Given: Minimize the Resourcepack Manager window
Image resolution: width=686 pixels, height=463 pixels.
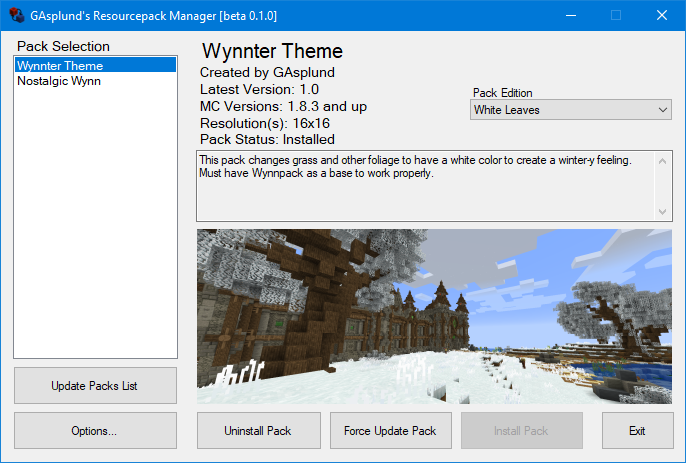Looking at the screenshot, I should [x=570, y=16].
